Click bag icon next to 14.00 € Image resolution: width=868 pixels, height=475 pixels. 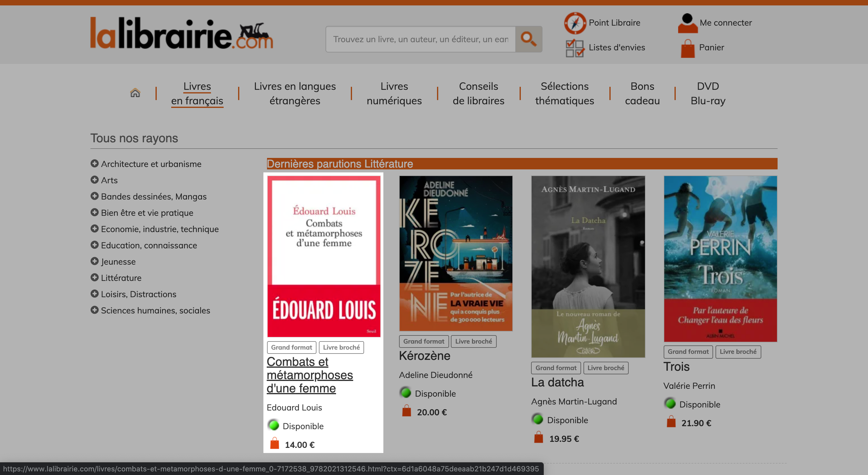pyautogui.click(x=275, y=443)
